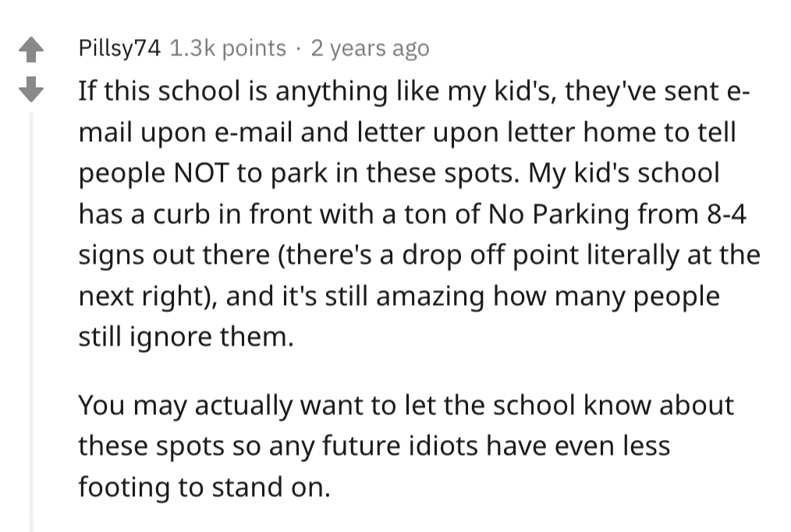Screen dimensions: 791x532
Task: Click the text 'next right),'
Action: pos(148,296)
